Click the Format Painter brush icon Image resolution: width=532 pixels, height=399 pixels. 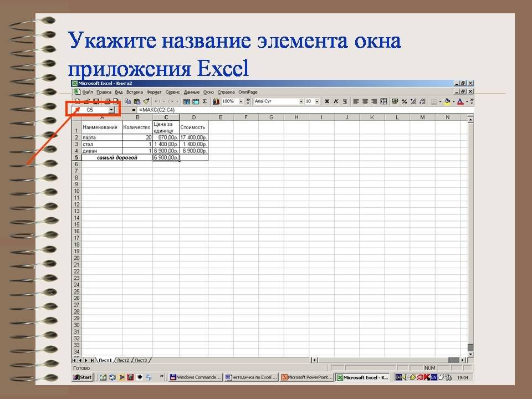(x=146, y=101)
